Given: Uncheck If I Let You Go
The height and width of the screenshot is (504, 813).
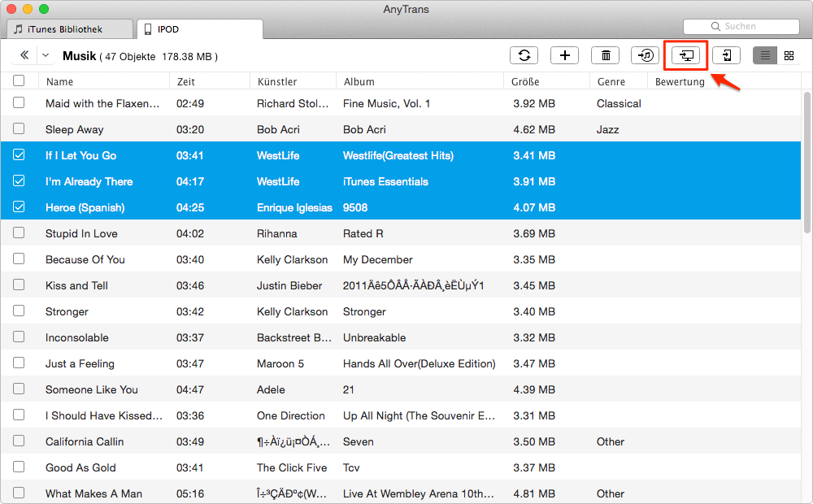Looking at the screenshot, I should (19, 154).
